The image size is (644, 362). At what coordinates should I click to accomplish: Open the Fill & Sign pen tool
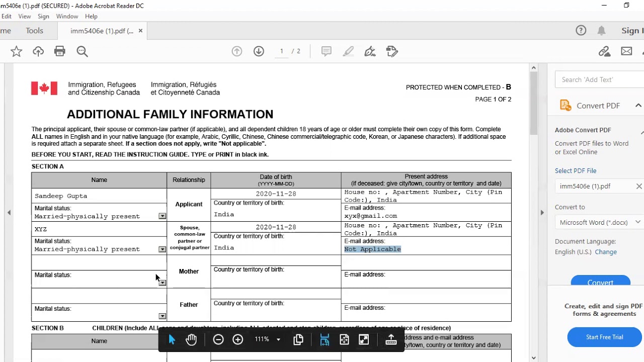(x=370, y=51)
